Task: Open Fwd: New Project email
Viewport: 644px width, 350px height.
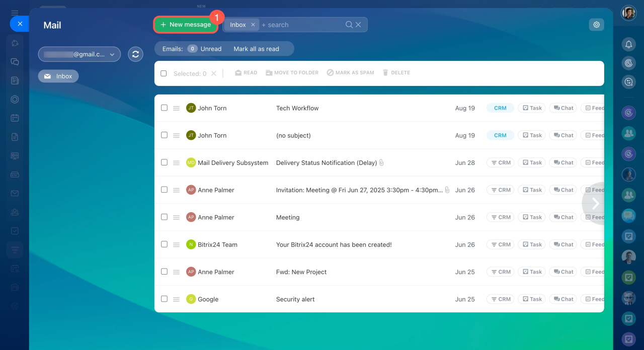Action: pyautogui.click(x=301, y=272)
